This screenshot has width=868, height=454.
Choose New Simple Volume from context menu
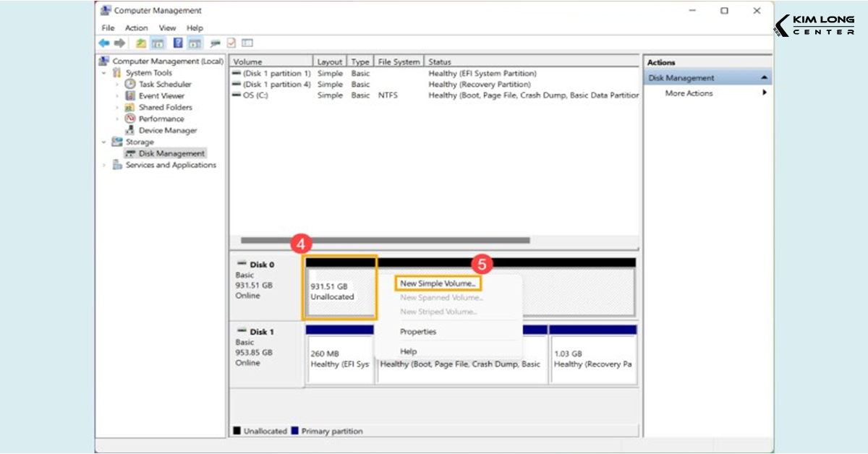pos(438,284)
